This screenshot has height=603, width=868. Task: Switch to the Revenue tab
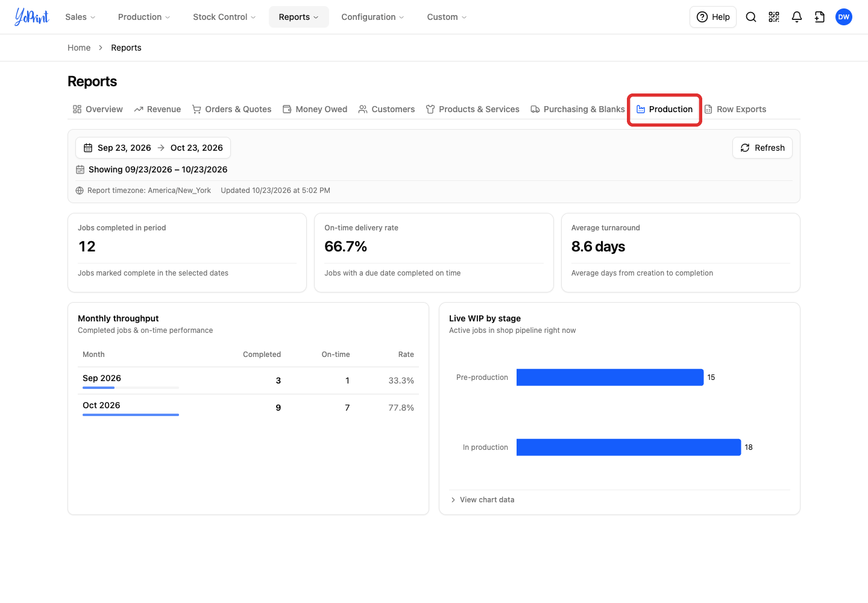pos(157,109)
